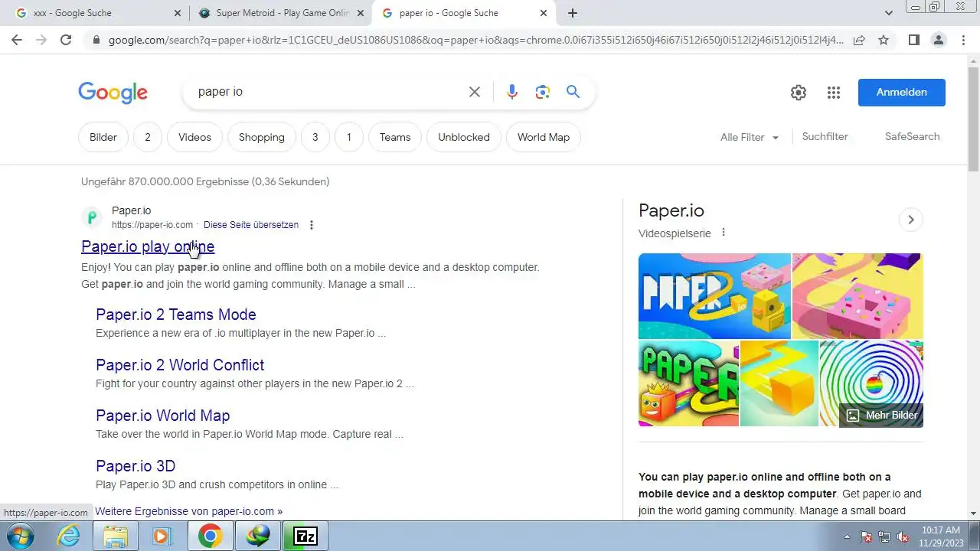Open the pink donut block thumbnail image
The width and height of the screenshot is (980, 551).
857,296
